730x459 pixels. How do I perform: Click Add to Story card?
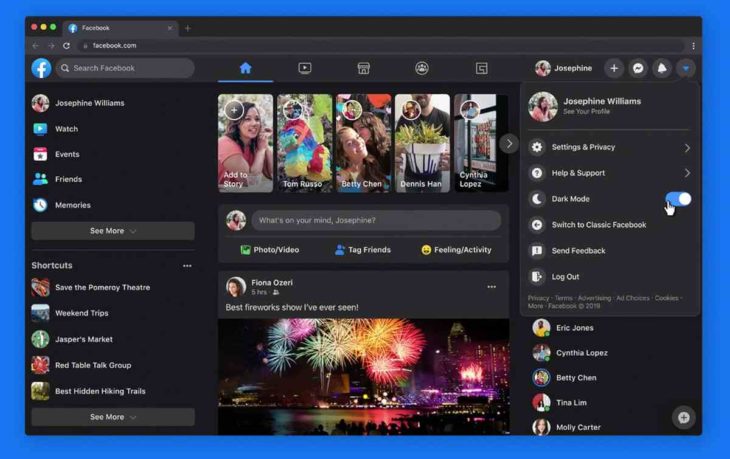point(245,143)
